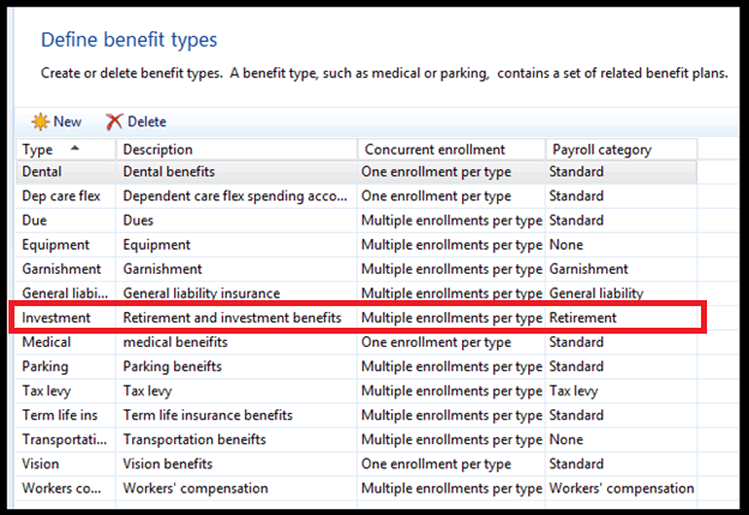
Task: Select the Dental benefit type row
Action: [x=356, y=172]
